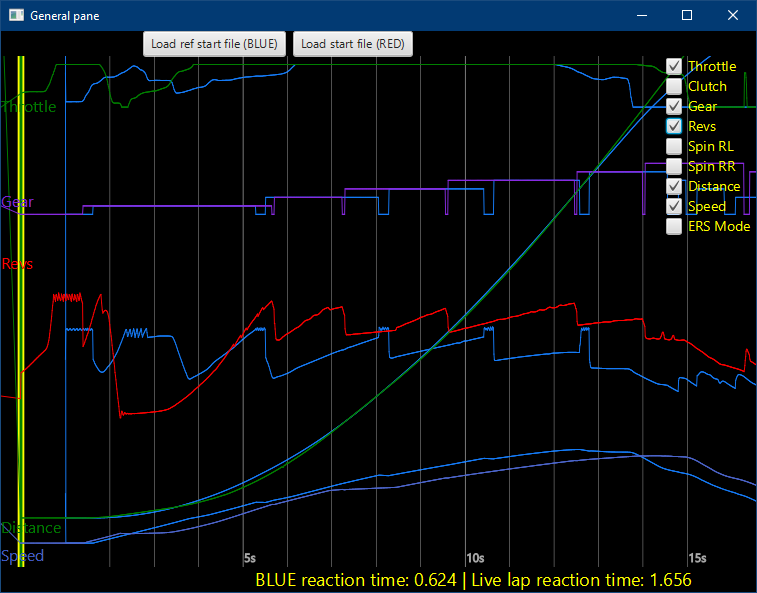Viewport: 757px width, 593px height.
Task: Uncheck the Gear checkbox
Action: [x=675, y=106]
